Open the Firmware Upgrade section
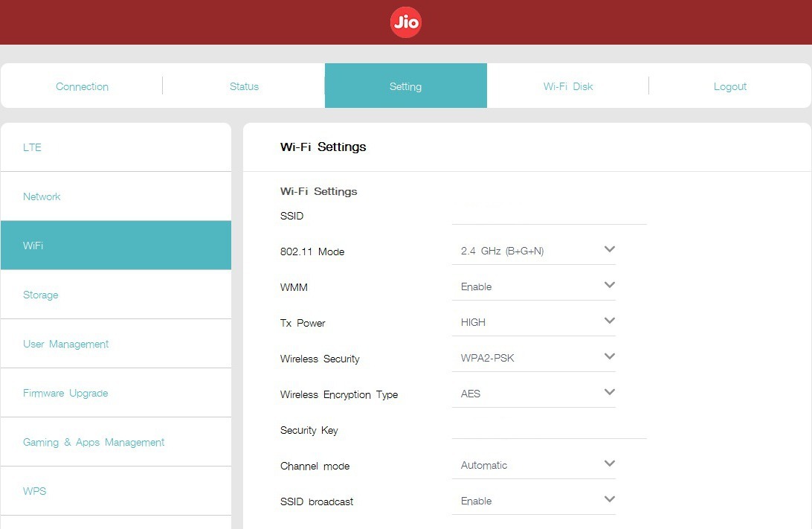The height and width of the screenshot is (529, 812). tap(65, 393)
